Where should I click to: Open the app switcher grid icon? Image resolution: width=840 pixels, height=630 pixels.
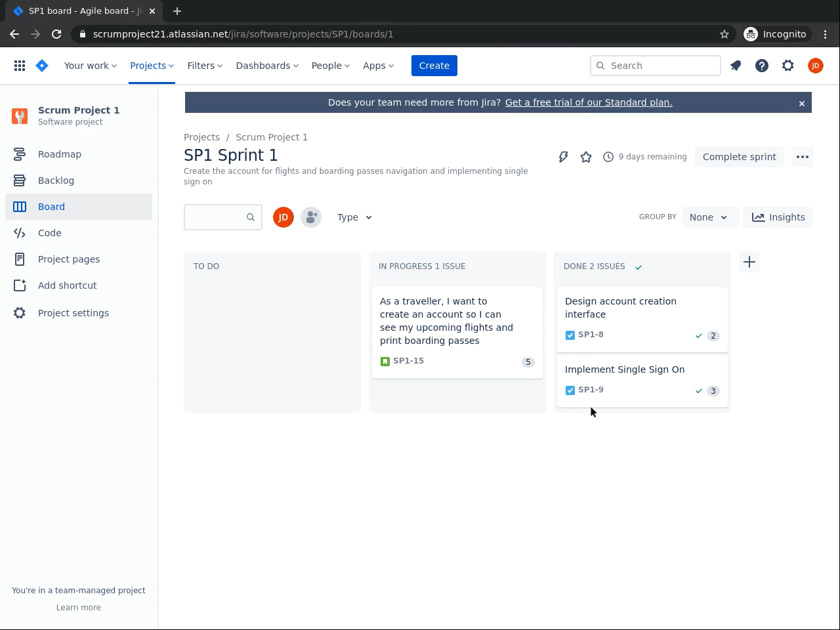click(x=20, y=66)
